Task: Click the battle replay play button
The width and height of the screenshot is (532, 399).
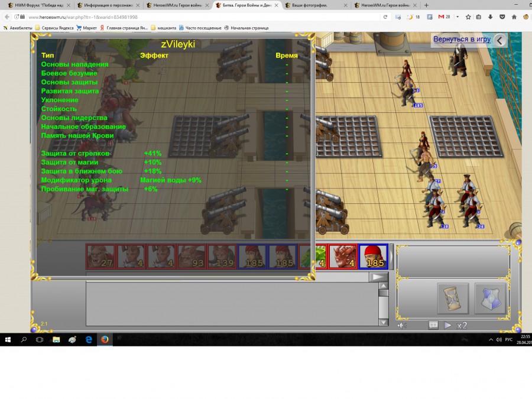Action: point(447,325)
